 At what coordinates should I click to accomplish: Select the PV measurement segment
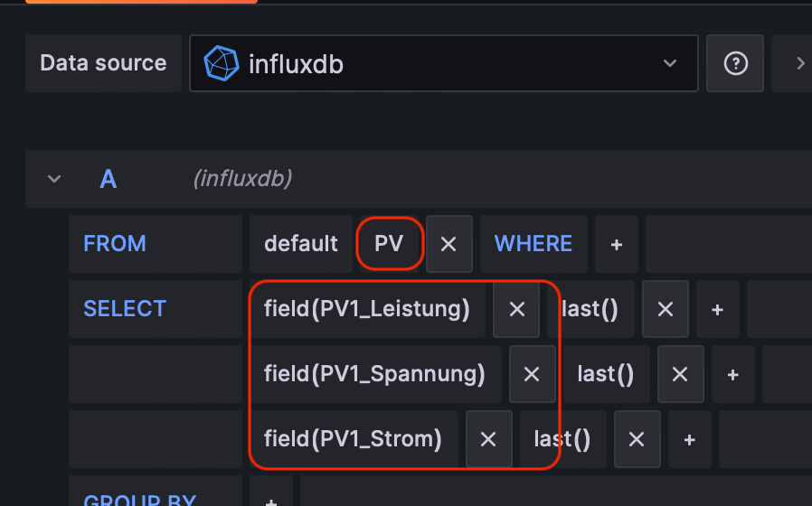pyautogui.click(x=389, y=244)
